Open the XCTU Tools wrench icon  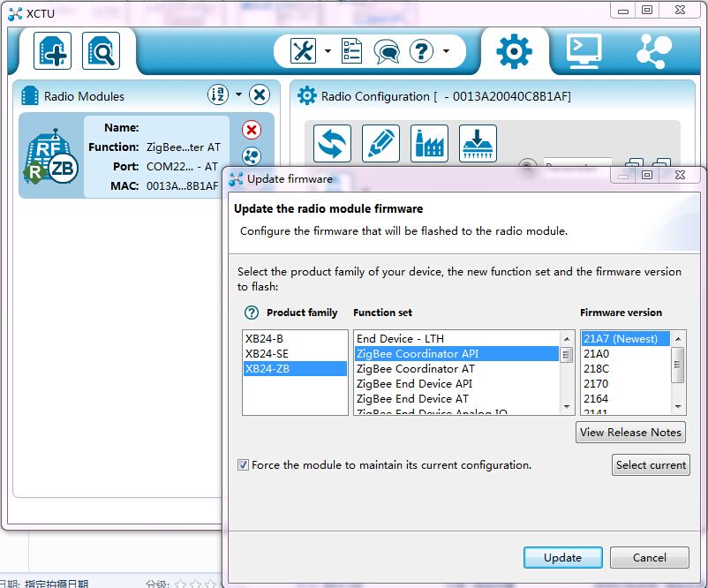(303, 50)
